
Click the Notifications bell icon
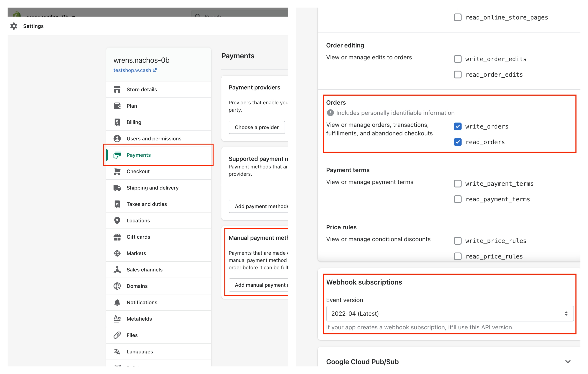(117, 302)
